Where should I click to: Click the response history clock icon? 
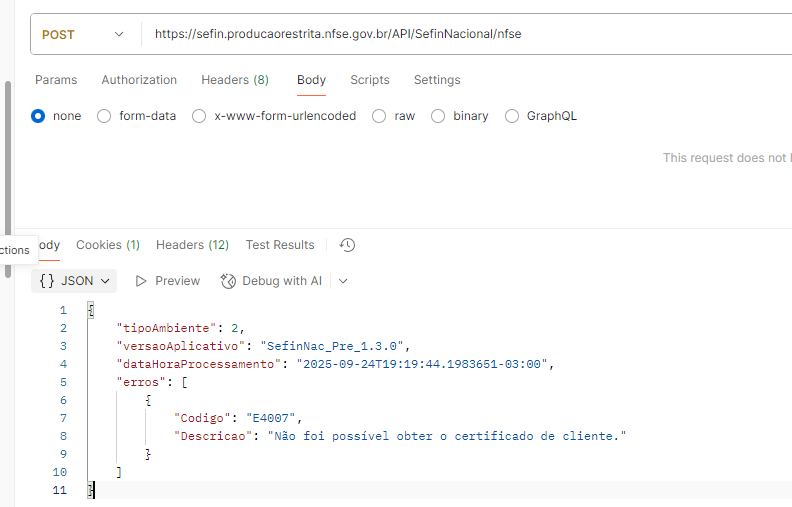tap(347, 245)
